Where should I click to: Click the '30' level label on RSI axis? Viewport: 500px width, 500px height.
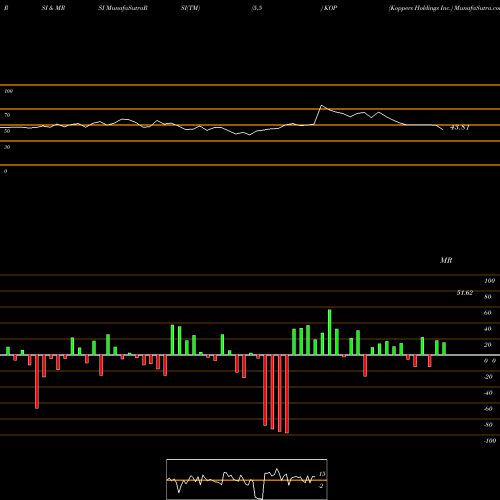7,147
